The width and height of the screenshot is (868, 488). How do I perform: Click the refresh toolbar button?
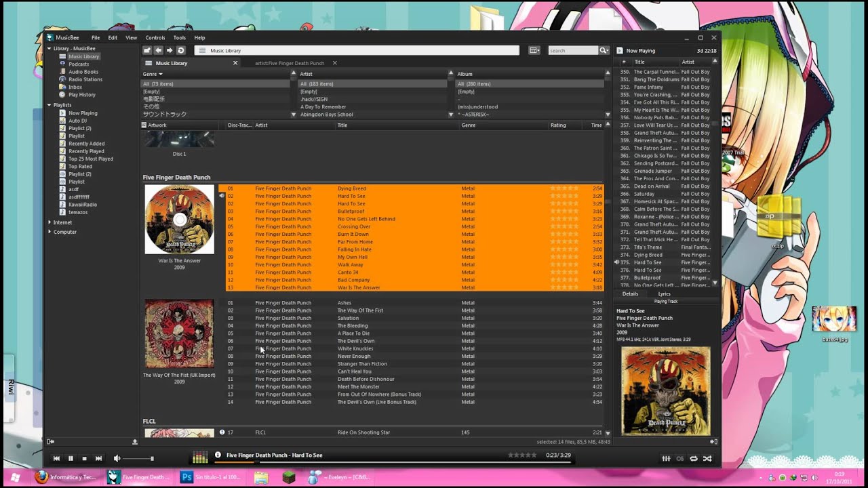(x=181, y=50)
